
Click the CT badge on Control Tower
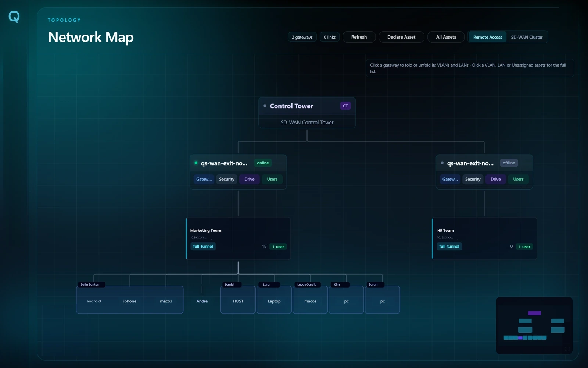[x=345, y=106]
